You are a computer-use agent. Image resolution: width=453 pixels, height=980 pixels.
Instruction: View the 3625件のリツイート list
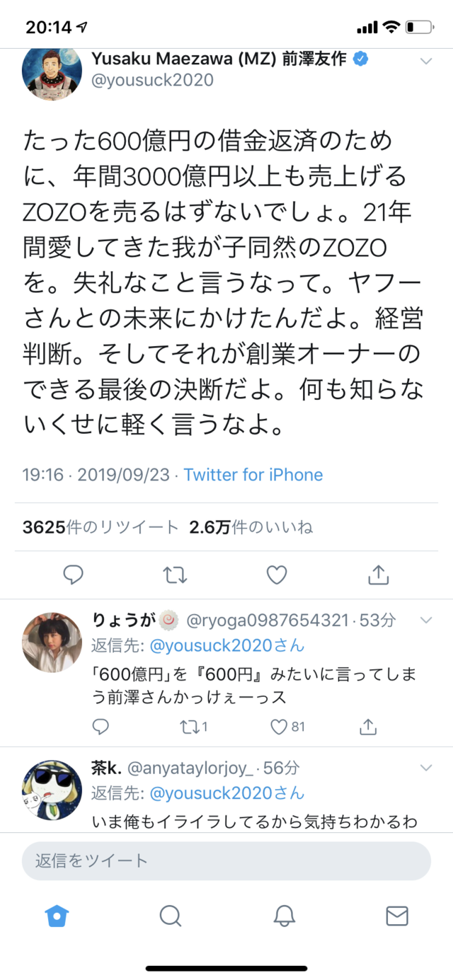[101, 527]
